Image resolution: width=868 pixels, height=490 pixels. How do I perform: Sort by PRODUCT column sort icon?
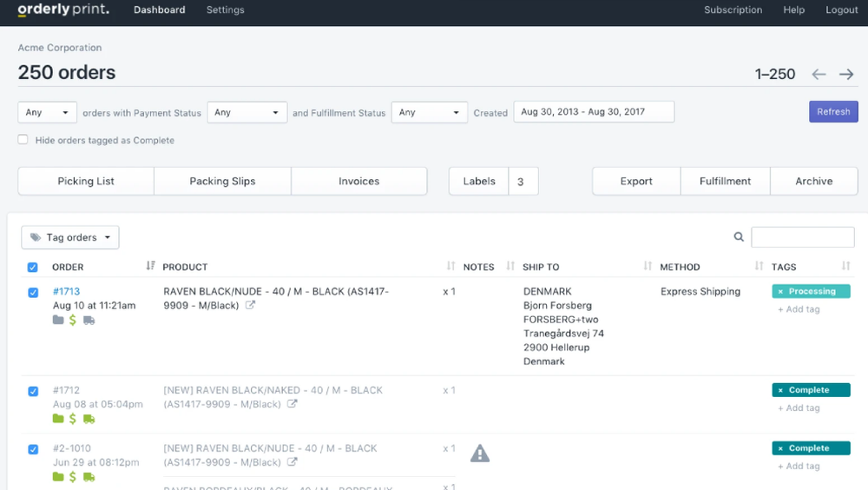(x=450, y=266)
